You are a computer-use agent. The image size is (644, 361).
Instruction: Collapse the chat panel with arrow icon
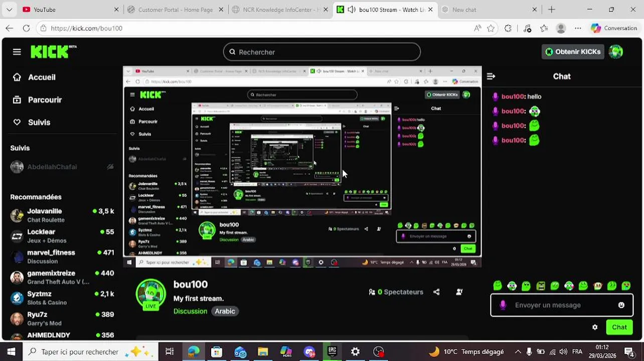[x=491, y=76]
